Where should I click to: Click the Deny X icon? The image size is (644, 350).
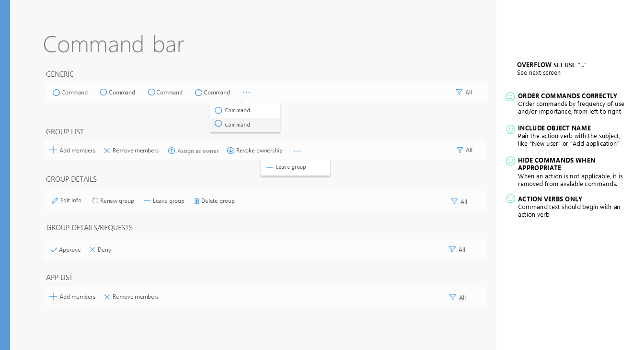coord(93,250)
